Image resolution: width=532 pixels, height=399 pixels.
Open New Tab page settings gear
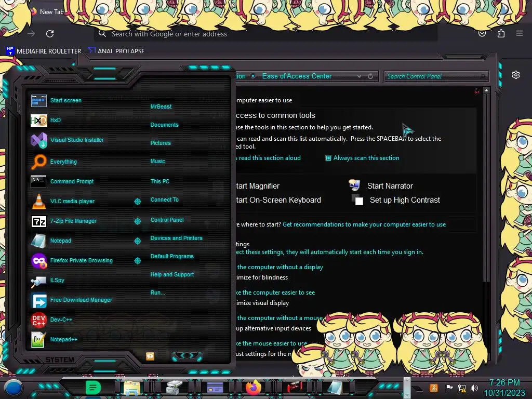[516, 75]
